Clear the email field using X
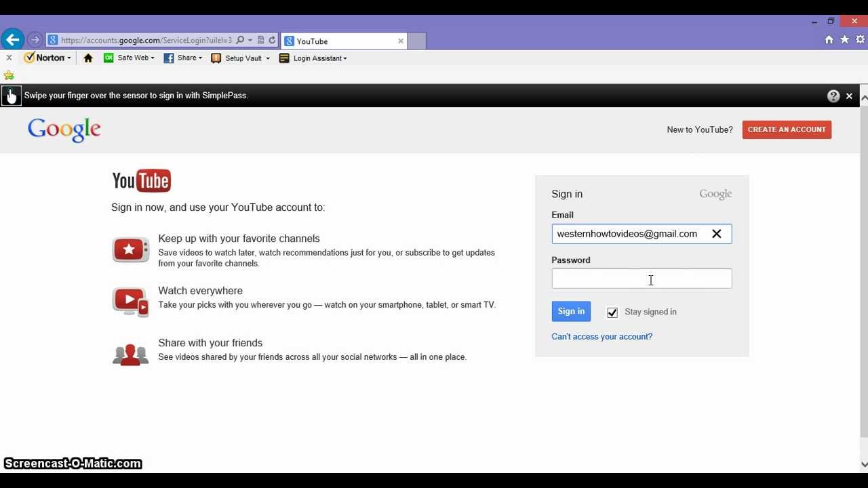The height and width of the screenshot is (488, 868). pyautogui.click(x=717, y=234)
